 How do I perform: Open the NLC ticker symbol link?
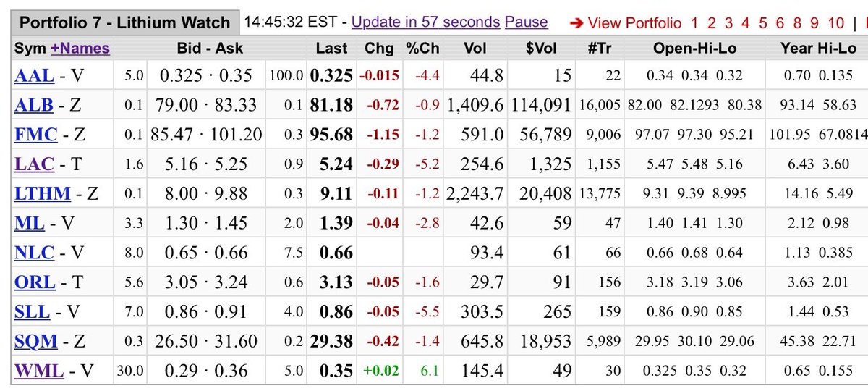[33, 253]
